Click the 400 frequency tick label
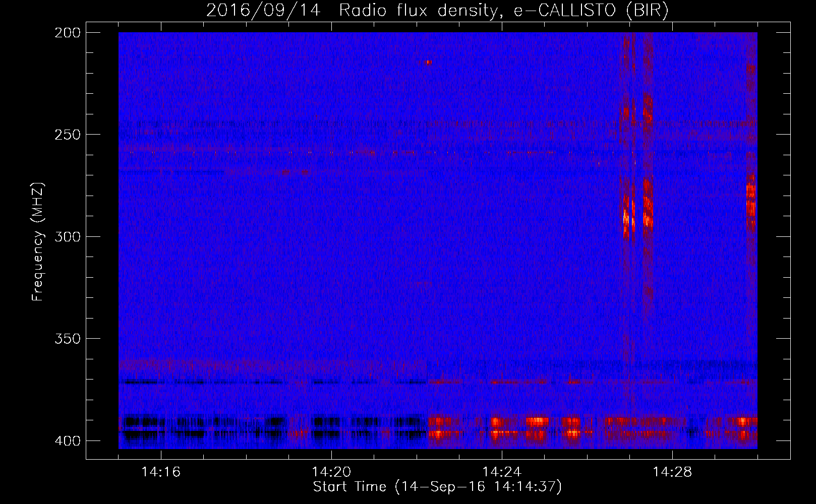This screenshot has width=816, height=504. (x=67, y=441)
